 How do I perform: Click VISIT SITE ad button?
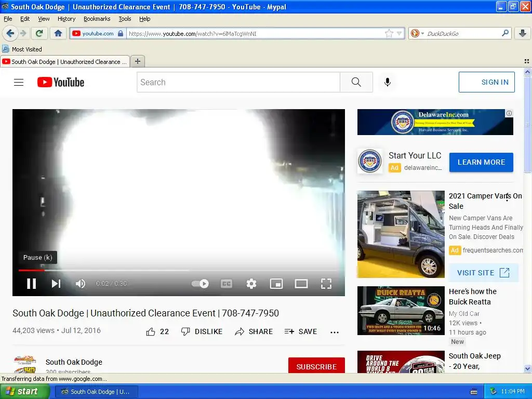point(484,273)
